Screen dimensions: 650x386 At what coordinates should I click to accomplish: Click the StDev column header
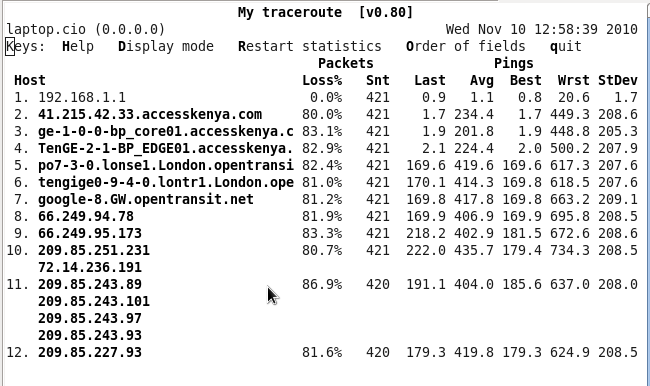point(618,80)
